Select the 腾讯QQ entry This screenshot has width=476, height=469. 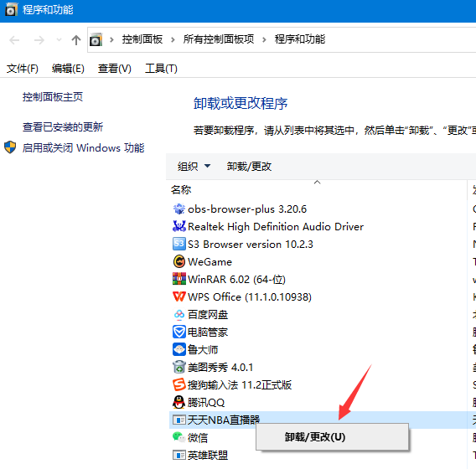click(x=206, y=402)
